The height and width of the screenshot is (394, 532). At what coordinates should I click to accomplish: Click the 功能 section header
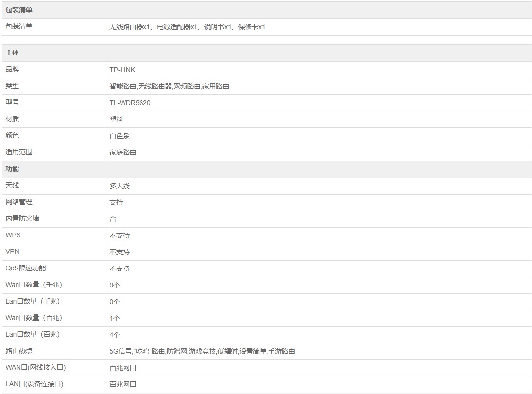(x=12, y=169)
